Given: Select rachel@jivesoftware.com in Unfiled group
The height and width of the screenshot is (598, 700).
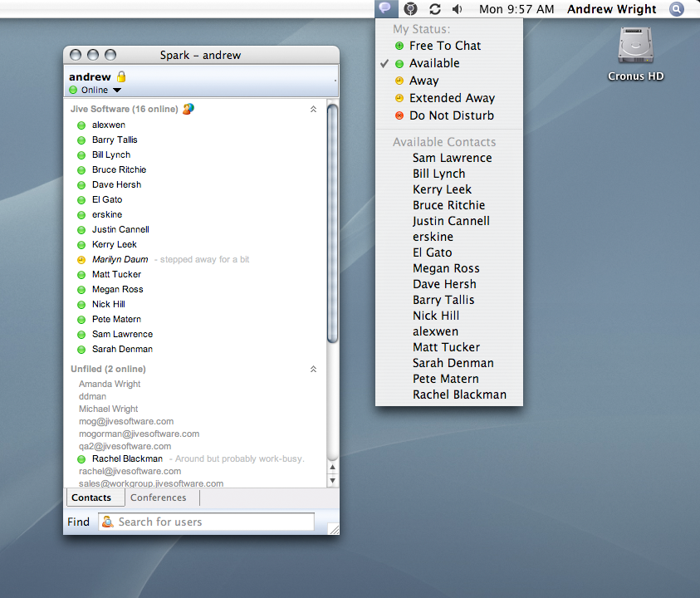Looking at the screenshot, I should click(x=130, y=472).
